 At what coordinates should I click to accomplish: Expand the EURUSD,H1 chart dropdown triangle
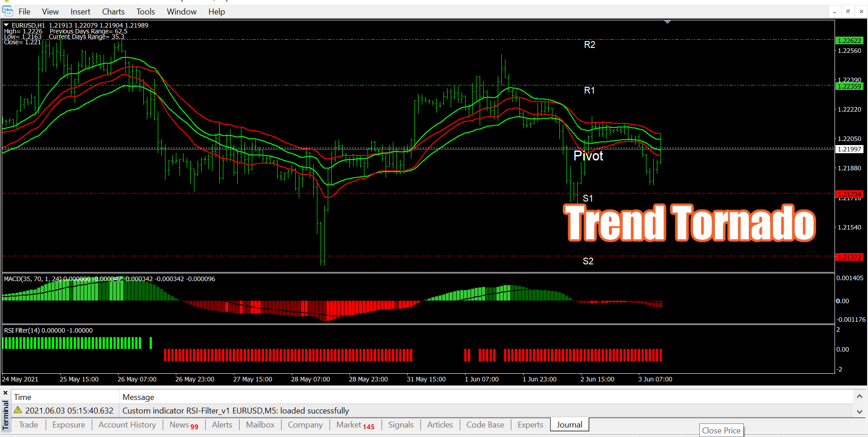pos(6,25)
